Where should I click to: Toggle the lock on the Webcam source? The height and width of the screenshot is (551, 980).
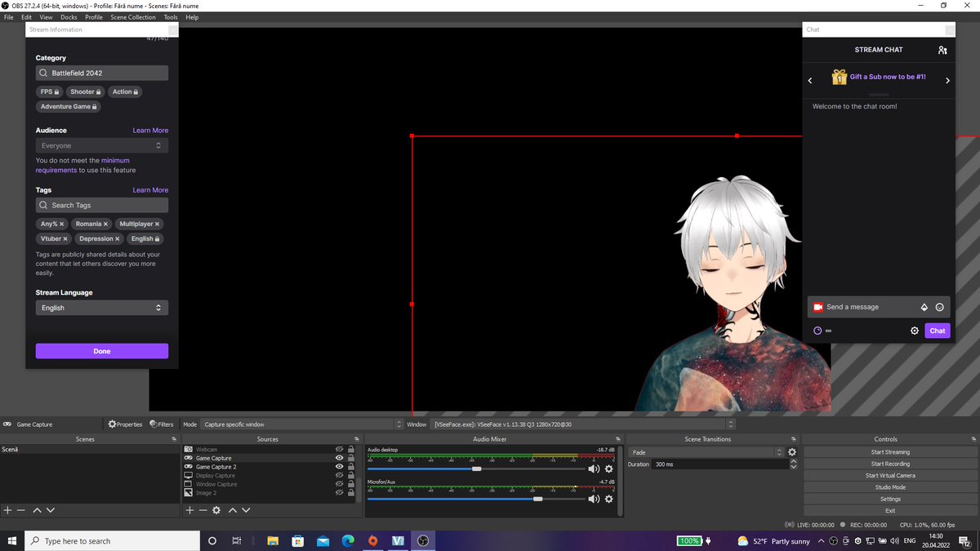tap(351, 450)
